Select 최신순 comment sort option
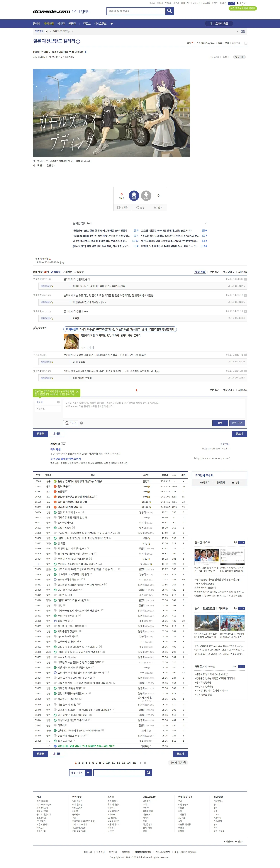The image size is (280, 868). click(67, 272)
